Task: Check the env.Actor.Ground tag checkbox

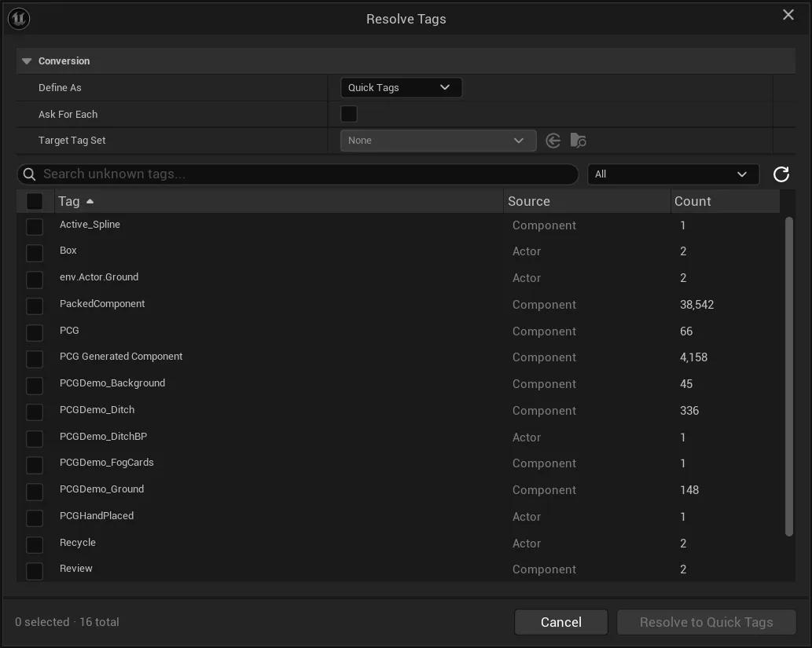Action: pyautogui.click(x=35, y=280)
